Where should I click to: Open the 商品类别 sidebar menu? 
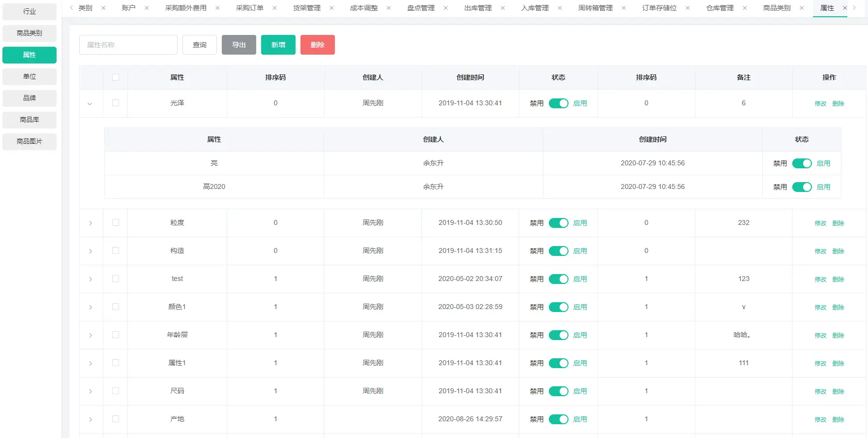tap(30, 33)
